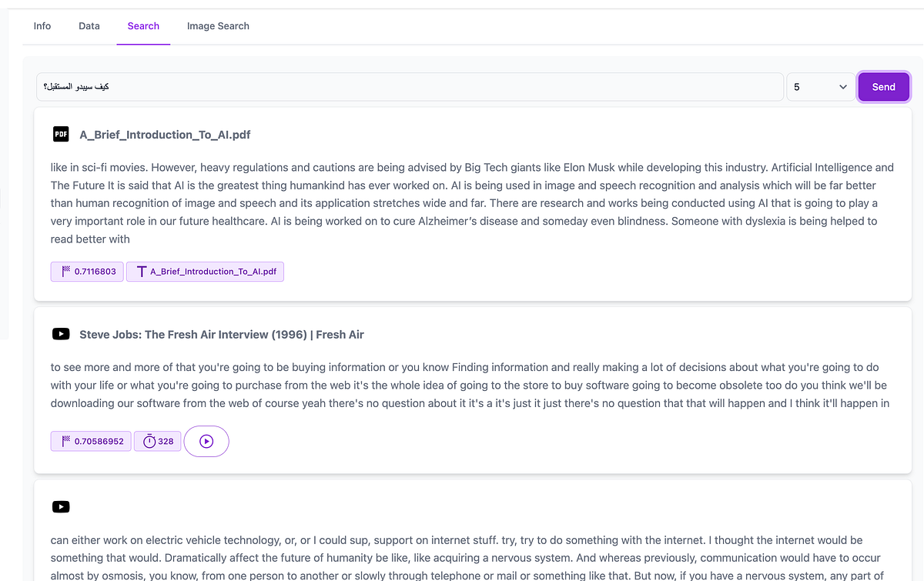Image resolution: width=924 pixels, height=581 pixels.
Task: Click the PDF file type icon
Action: (x=61, y=134)
